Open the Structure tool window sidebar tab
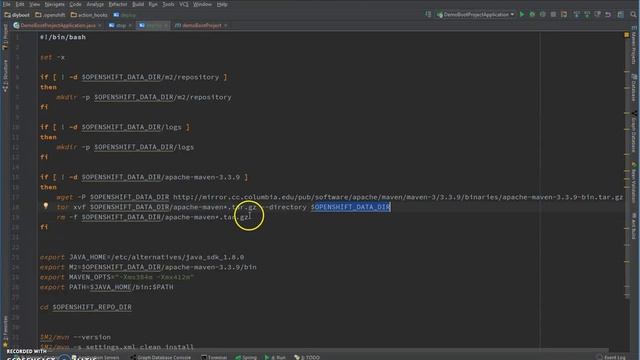 pos(5,76)
